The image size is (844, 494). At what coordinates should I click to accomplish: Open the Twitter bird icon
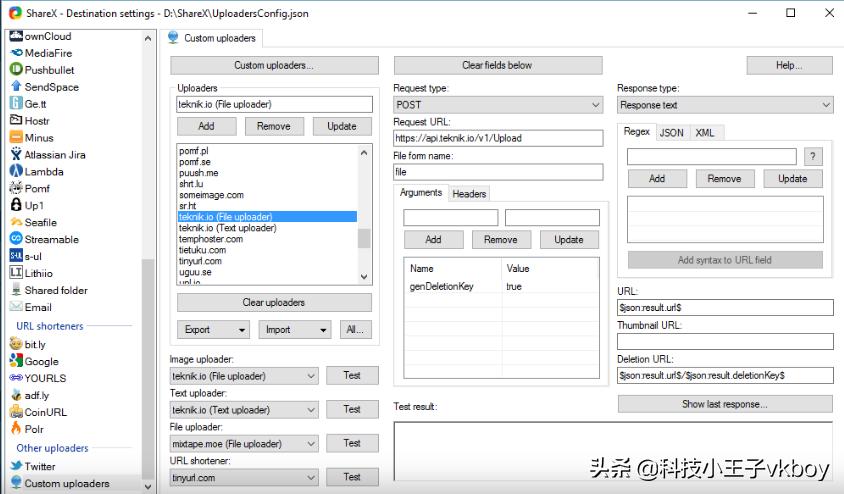[x=16, y=465]
